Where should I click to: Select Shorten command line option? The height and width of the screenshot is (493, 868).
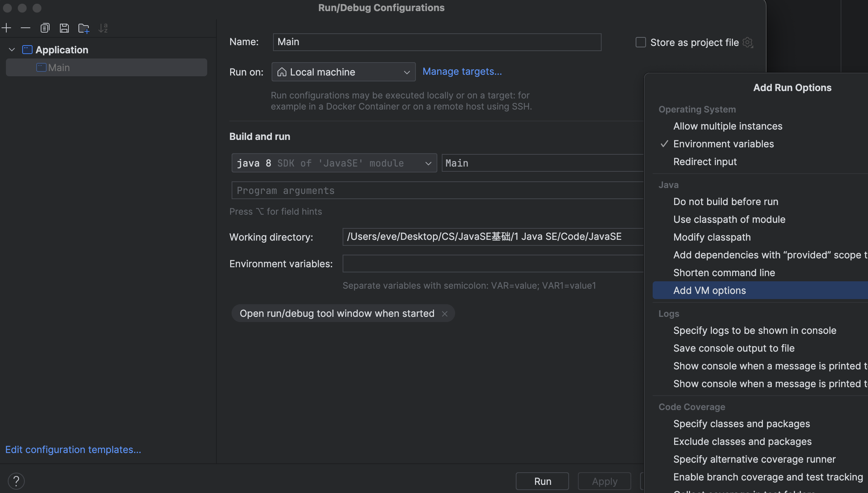click(x=724, y=272)
